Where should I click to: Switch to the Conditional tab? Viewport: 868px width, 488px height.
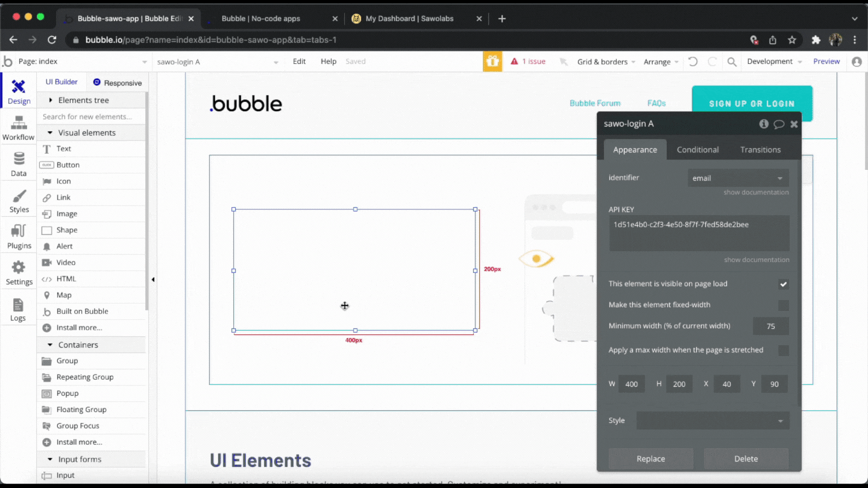[697, 149]
